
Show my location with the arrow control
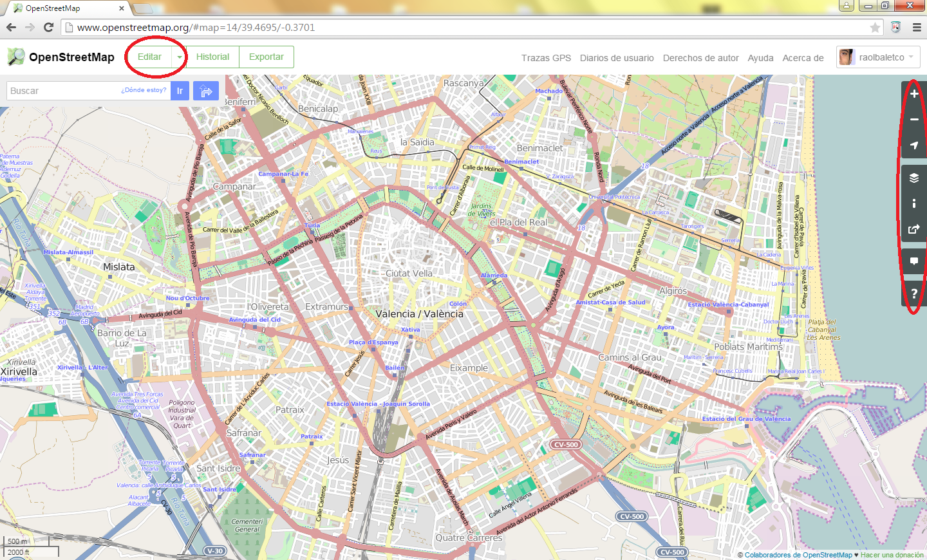point(914,145)
